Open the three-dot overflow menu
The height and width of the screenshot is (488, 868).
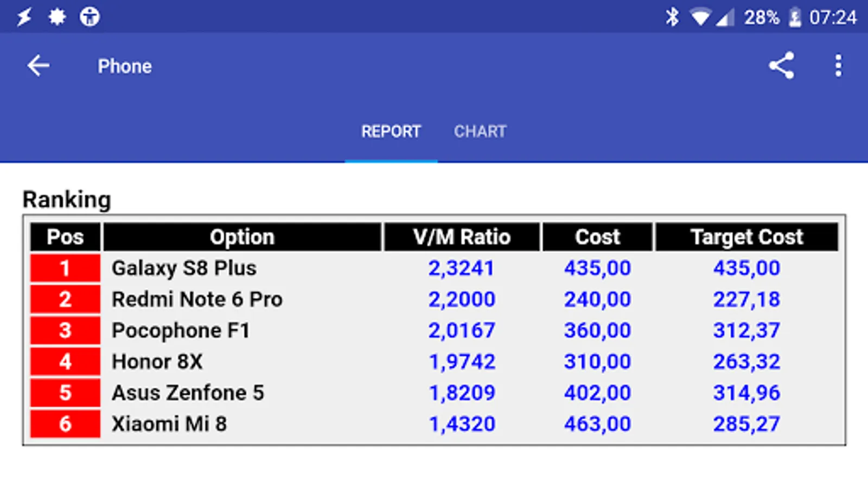tap(838, 66)
